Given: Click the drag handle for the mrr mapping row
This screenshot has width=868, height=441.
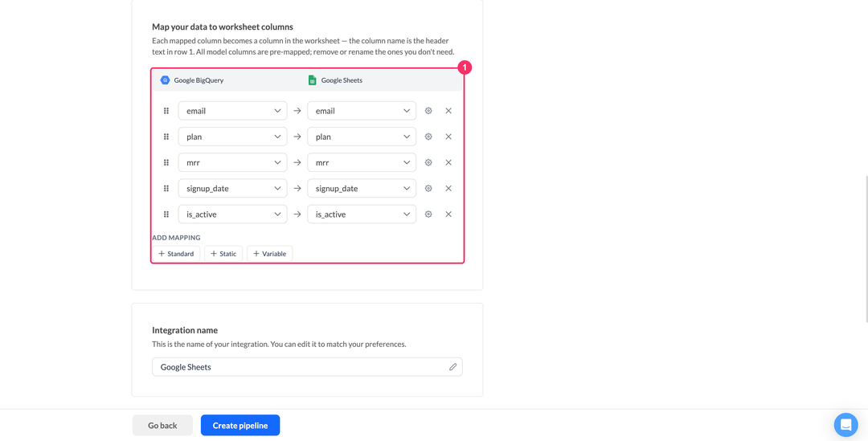Looking at the screenshot, I should (x=166, y=163).
